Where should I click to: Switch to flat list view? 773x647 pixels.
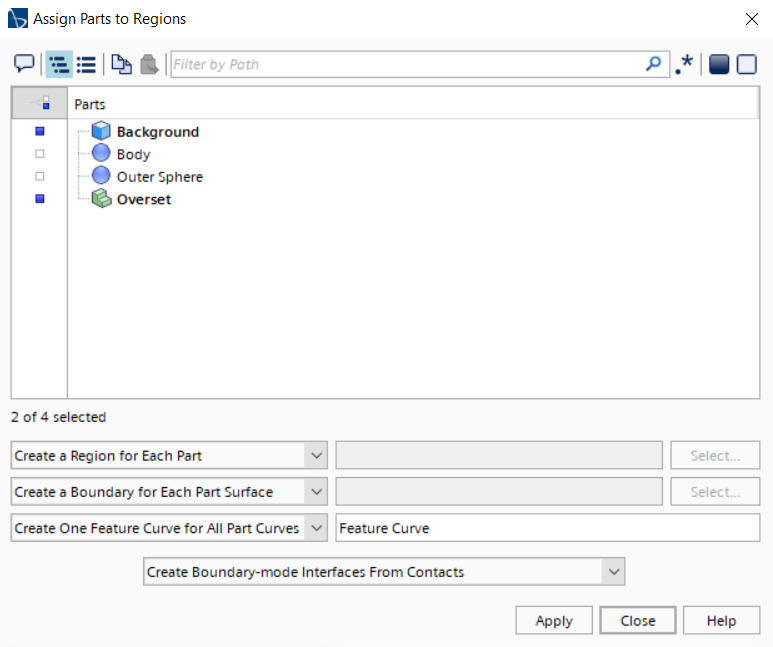point(86,64)
